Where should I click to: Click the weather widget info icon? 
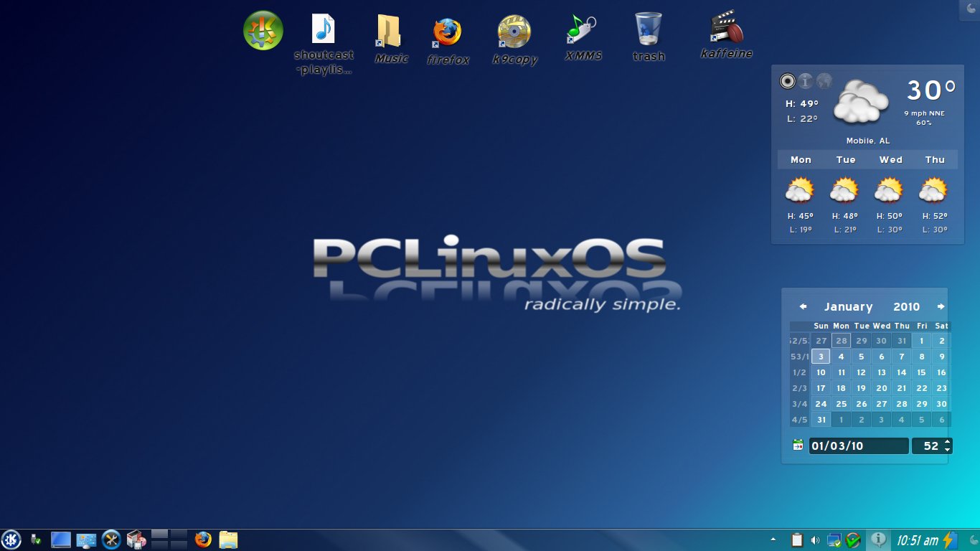(x=806, y=81)
